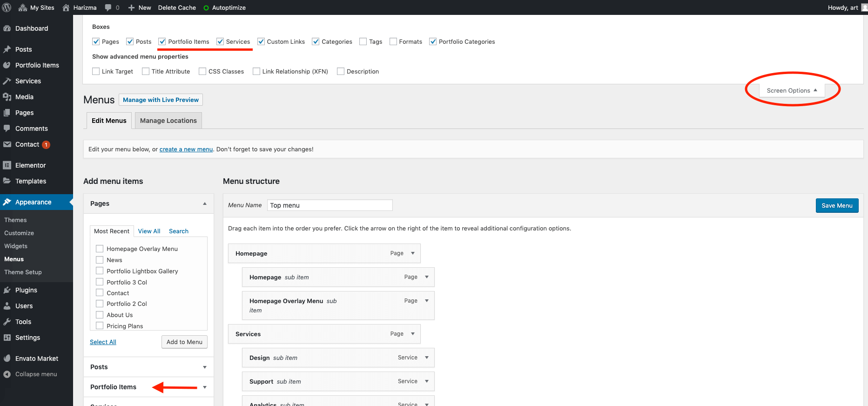Open Media library via its sidebar icon
The width and height of the screenshot is (868, 406).
tap(7, 97)
